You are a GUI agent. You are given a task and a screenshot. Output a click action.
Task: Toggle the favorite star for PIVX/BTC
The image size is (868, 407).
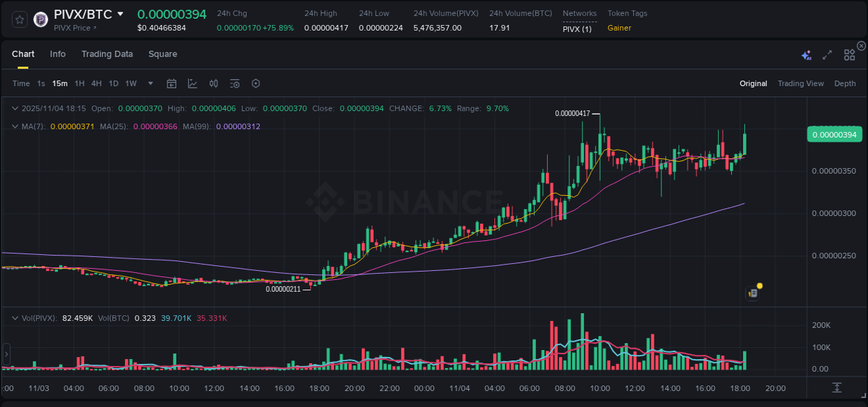click(19, 19)
